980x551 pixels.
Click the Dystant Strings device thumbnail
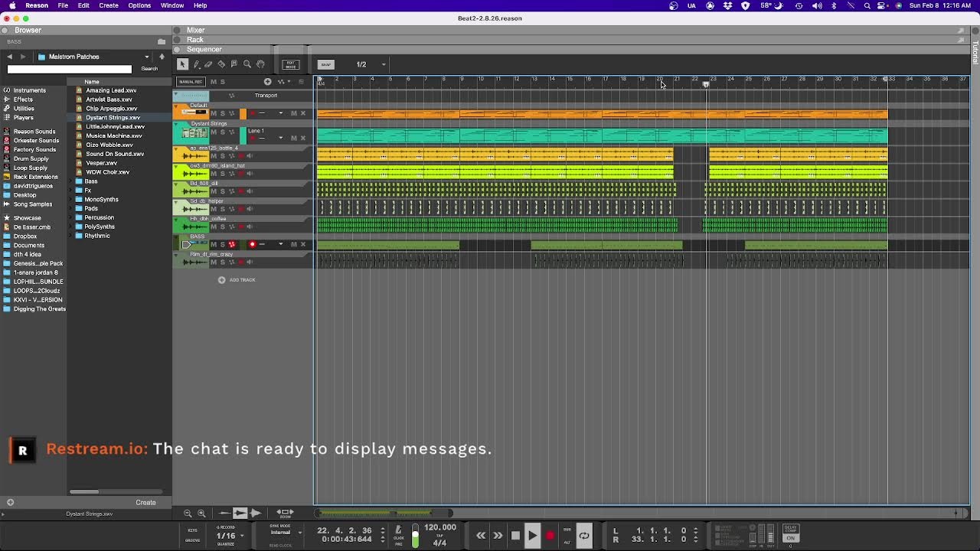click(194, 132)
